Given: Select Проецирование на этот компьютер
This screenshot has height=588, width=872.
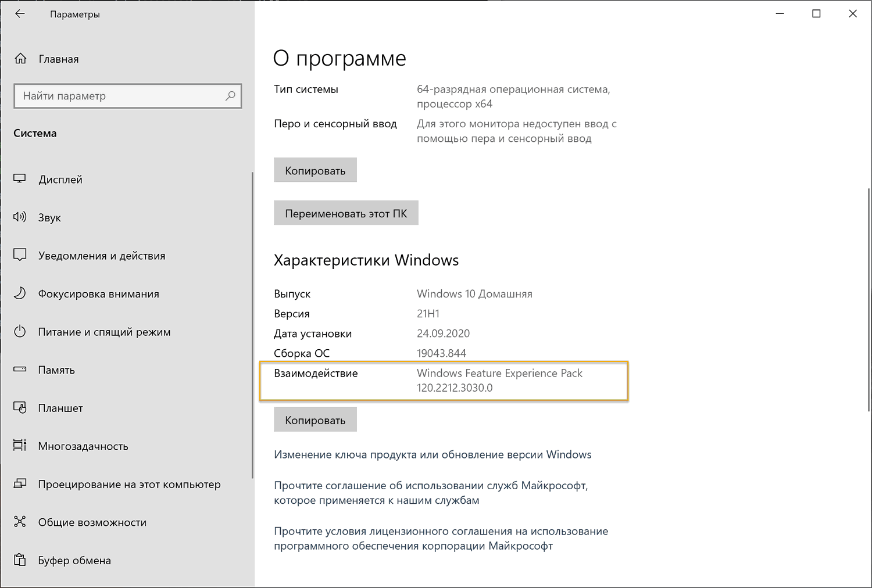Looking at the screenshot, I should (x=130, y=484).
